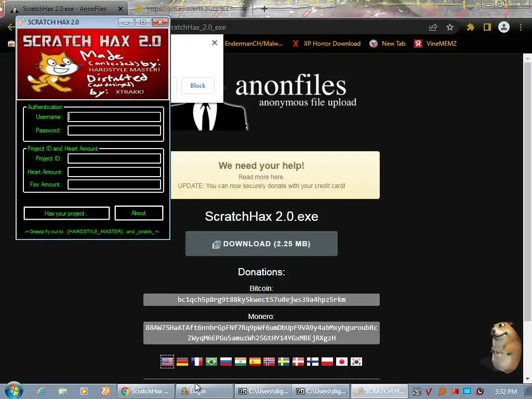The image size is (532, 399).
Task: Focus the Fav Amount field
Action: coord(114,184)
